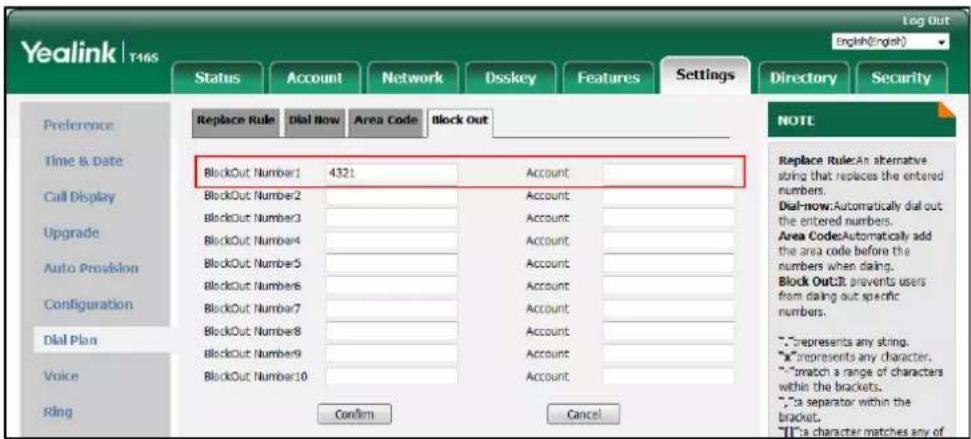Open the Features tab
The image size is (971, 439).
(607, 79)
